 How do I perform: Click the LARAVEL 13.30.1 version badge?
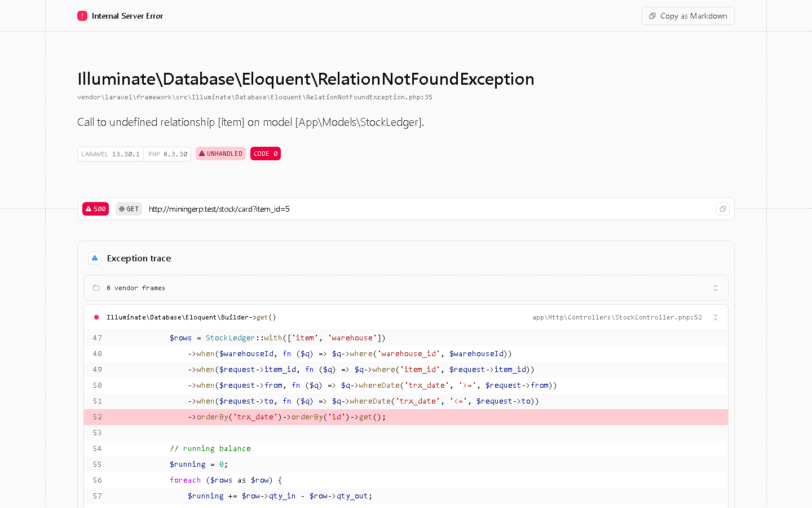[x=111, y=154]
